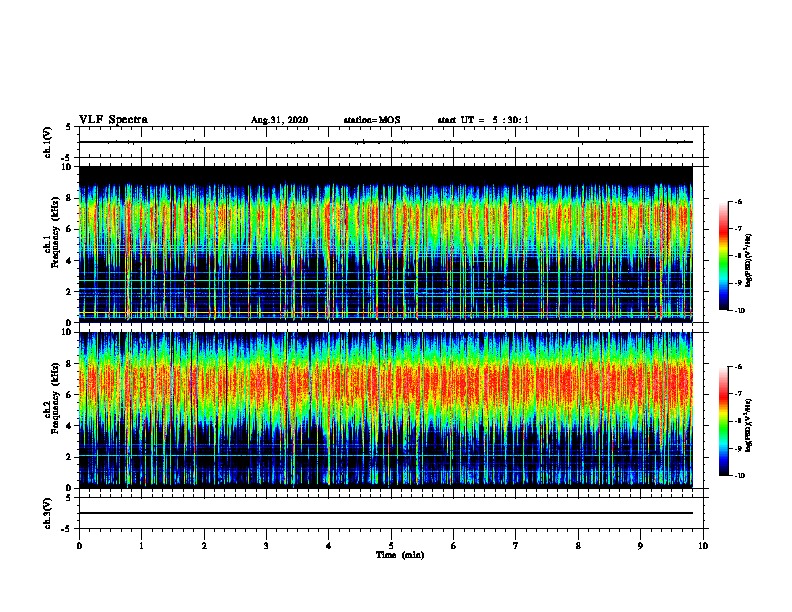Click inside the ch.2 spectrogram panel
The width and height of the screenshot is (792, 612).
coord(386,410)
